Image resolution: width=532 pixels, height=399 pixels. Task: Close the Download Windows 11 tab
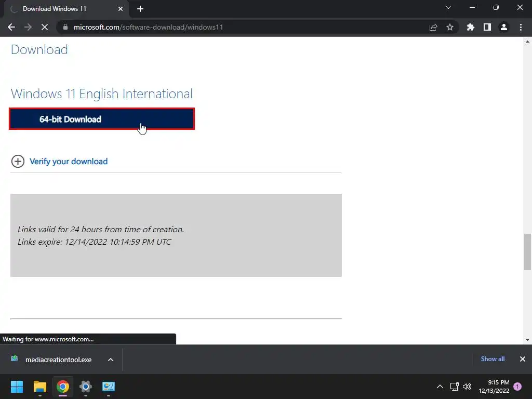(121, 9)
